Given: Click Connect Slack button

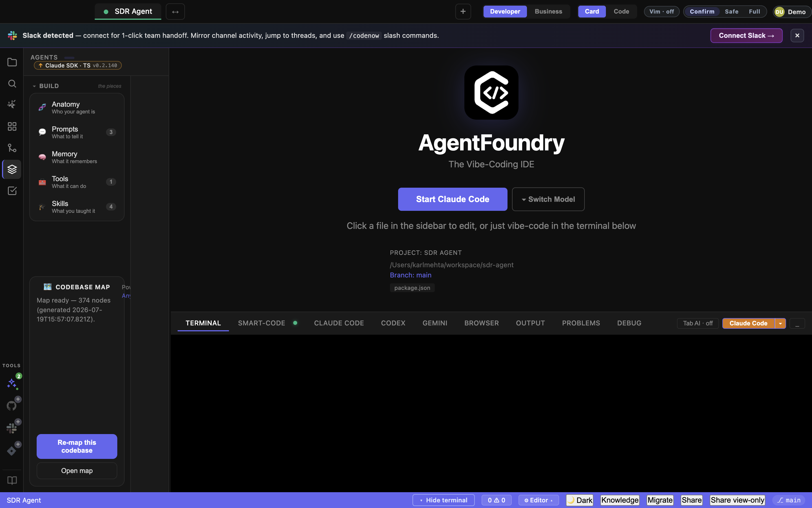Looking at the screenshot, I should click(747, 36).
